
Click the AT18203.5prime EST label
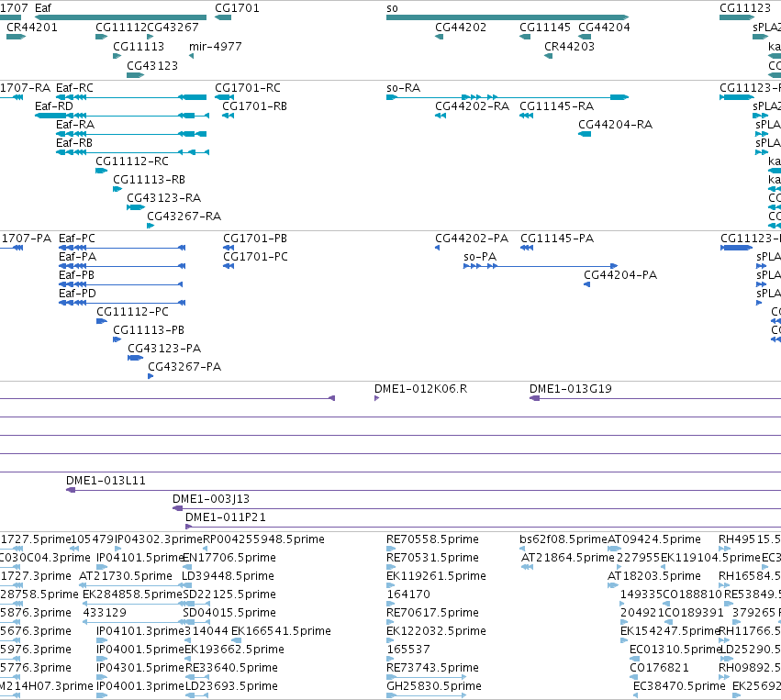[x=654, y=576]
